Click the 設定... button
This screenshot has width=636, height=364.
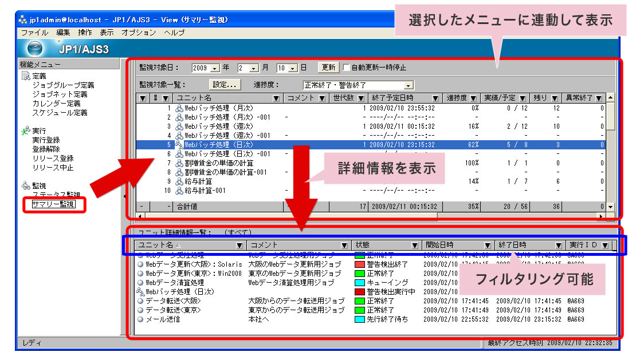[x=225, y=85]
